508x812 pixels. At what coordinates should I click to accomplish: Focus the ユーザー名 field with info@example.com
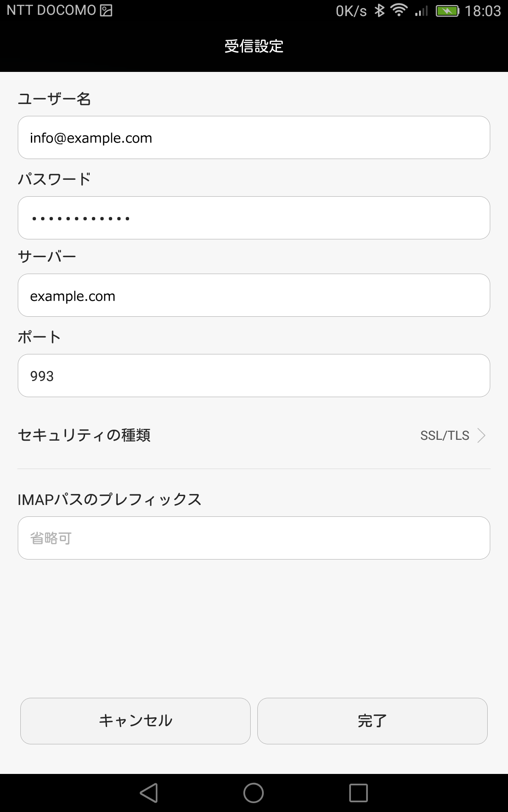(x=254, y=137)
